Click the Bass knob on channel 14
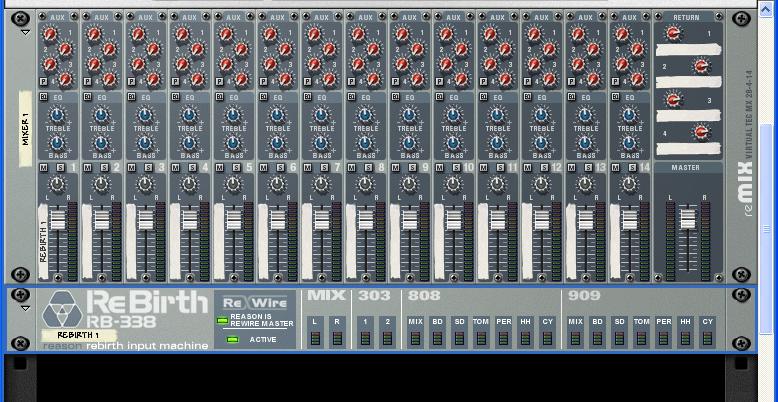 click(x=629, y=143)
